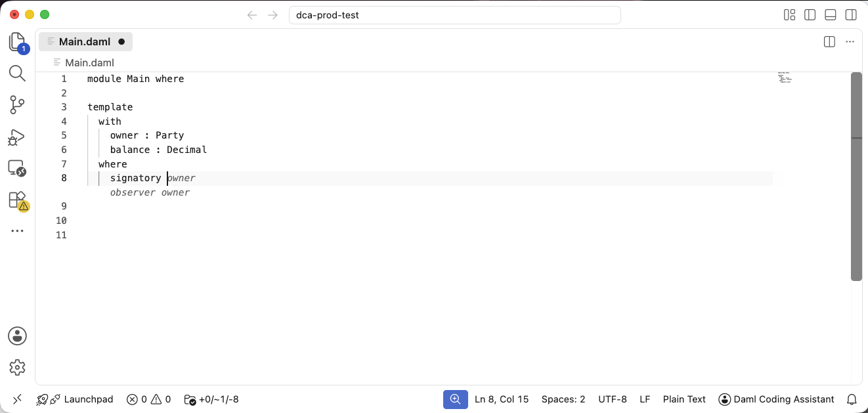868x413 pixels.
Task: Click the 'where' keyword on line 7
Action: coord(113,164)
